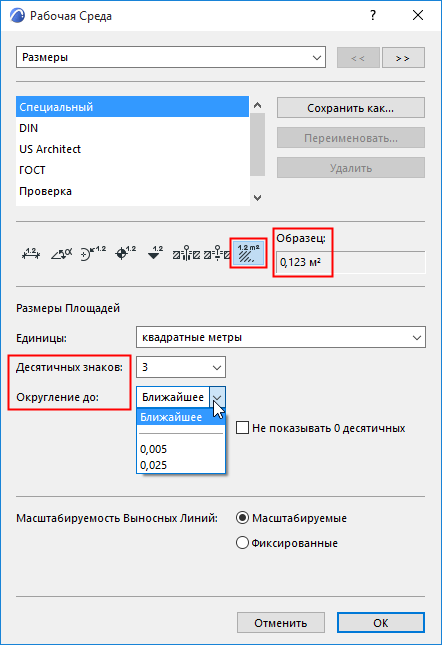Select the linear dimensions icon
Viewport: 442px width, 645px height.
(x=31, y=254)
